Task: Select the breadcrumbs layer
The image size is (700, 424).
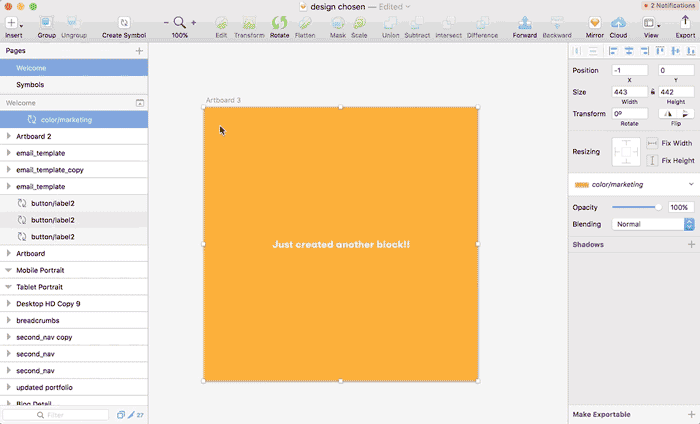Action: (x=40, y=320)
